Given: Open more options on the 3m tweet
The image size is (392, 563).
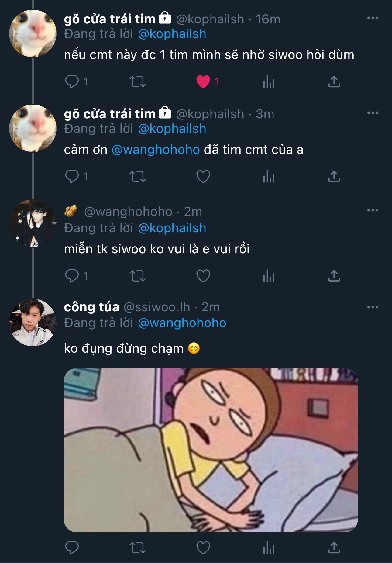Looking at the screenshot, I should [x=373, y=113].
